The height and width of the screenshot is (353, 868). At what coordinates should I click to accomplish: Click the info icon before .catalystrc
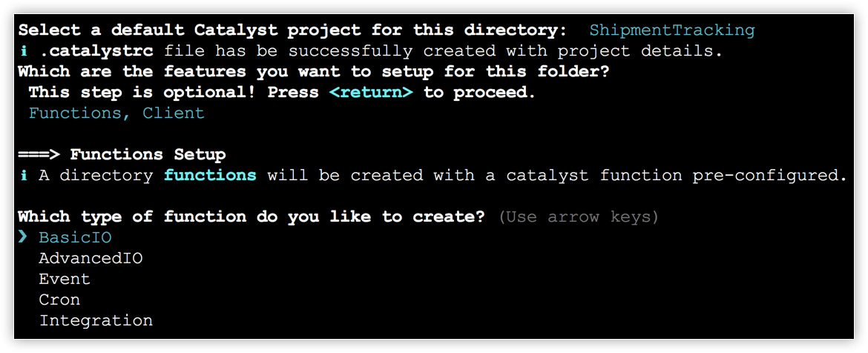[22, 51]
